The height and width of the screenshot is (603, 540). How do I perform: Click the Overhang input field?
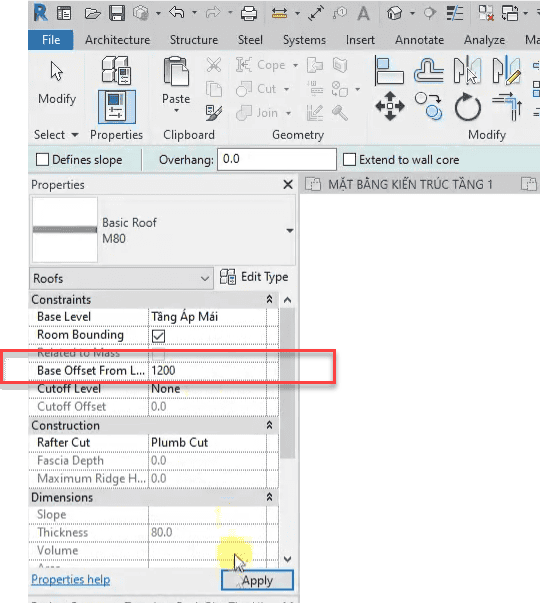(277, 159)
